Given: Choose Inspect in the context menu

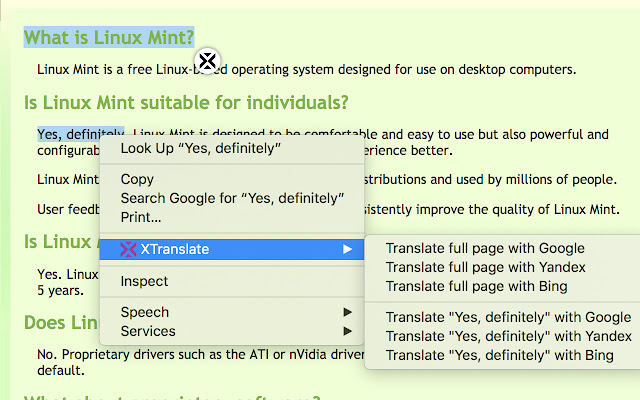Looking at the screenshot, I should (x=144, y=281).
